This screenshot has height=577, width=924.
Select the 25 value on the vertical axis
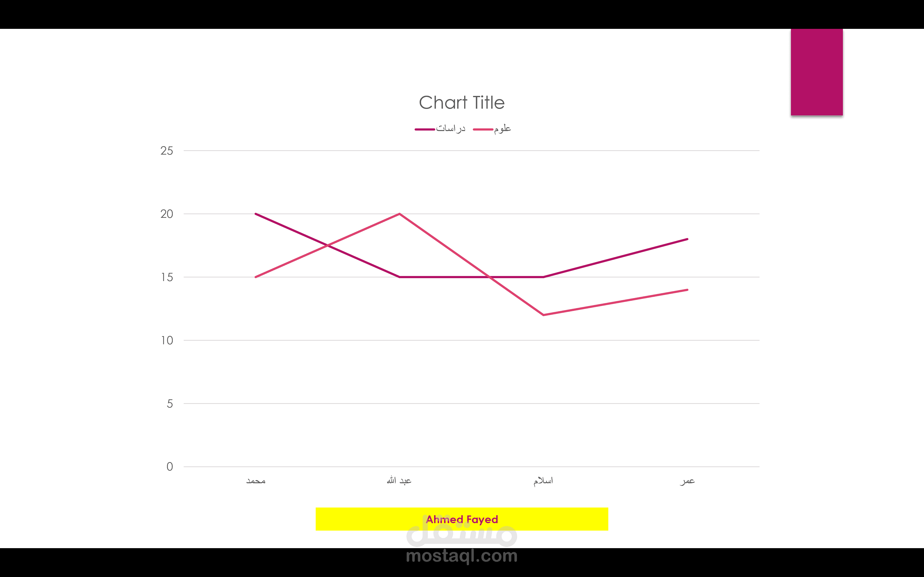coord(167,151)
